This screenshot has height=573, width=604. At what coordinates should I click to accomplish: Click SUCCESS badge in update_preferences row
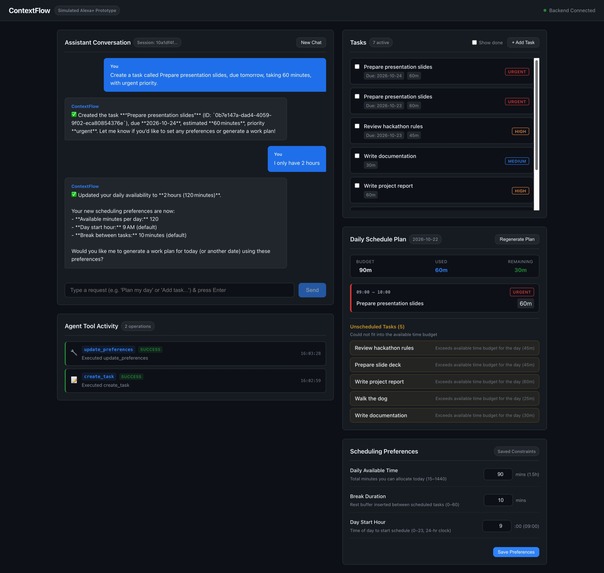pyautogui.click(x=150, y=349)
